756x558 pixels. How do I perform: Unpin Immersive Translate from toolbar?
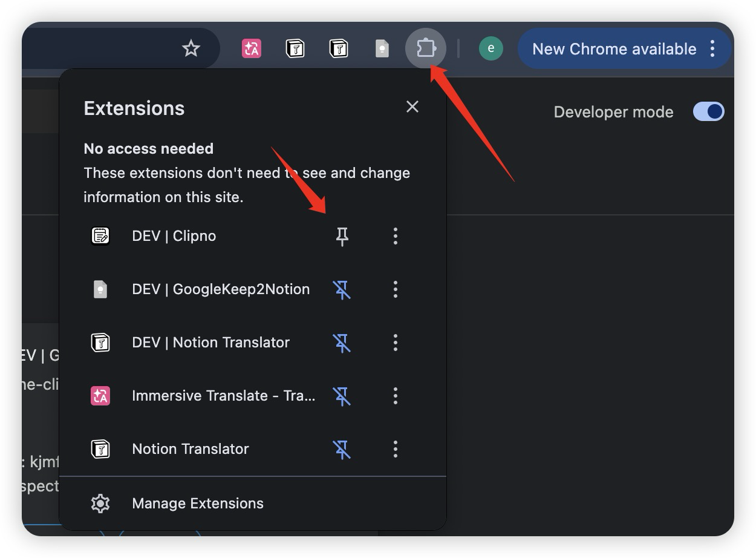coord(342,396)
